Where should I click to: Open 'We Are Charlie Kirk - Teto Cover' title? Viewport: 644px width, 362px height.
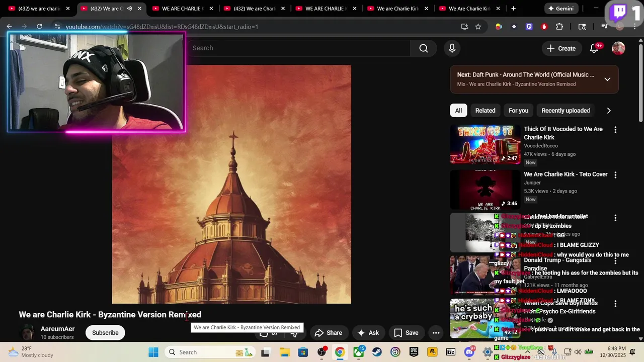[x=566, y=174]
